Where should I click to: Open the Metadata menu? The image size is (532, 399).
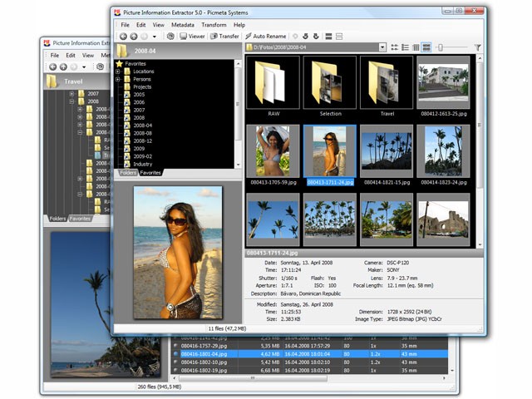pos(183,25)
